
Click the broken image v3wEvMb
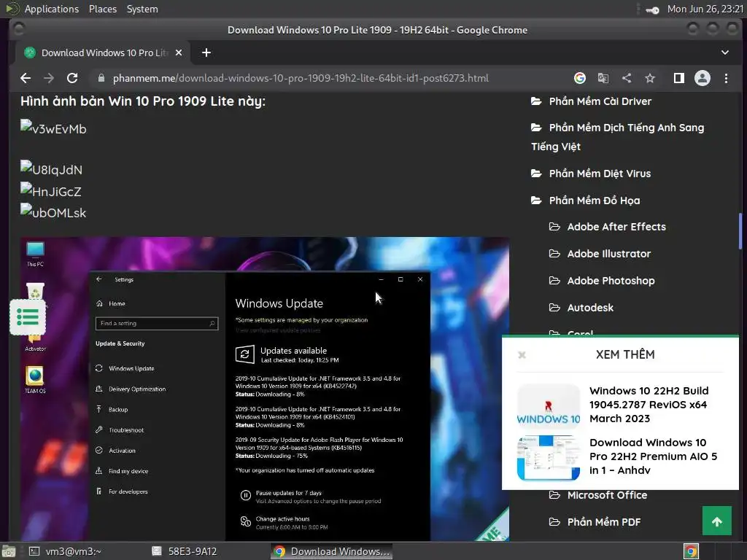(53, 128)
